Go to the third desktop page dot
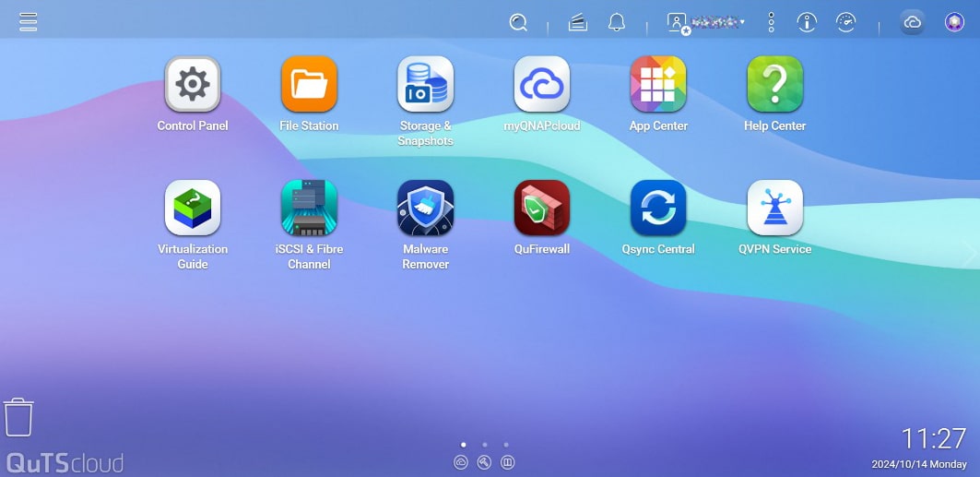980x477 pixels. (505, 445)
